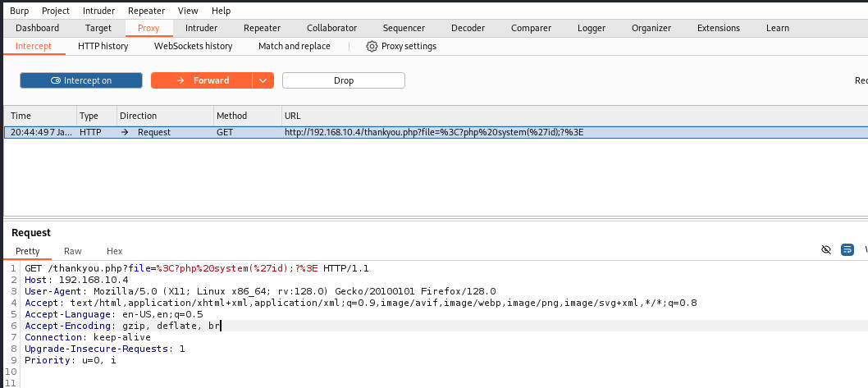Forward the intercepted request

[x=202, y=80]
